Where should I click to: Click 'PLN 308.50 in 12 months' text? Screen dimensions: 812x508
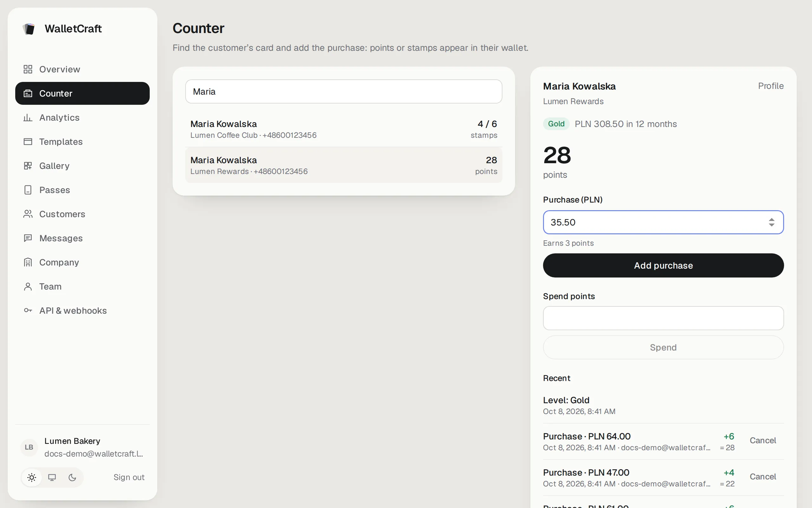[x=625, y=124]
